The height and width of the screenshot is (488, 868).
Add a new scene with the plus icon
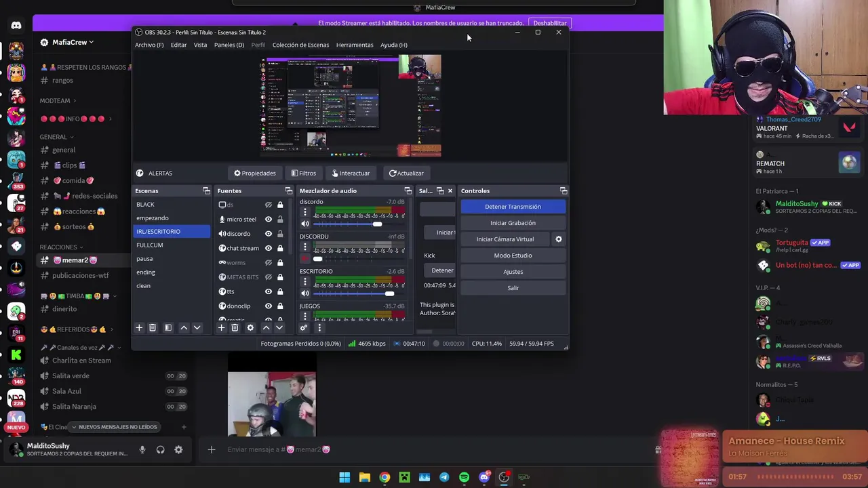(139, 327)
